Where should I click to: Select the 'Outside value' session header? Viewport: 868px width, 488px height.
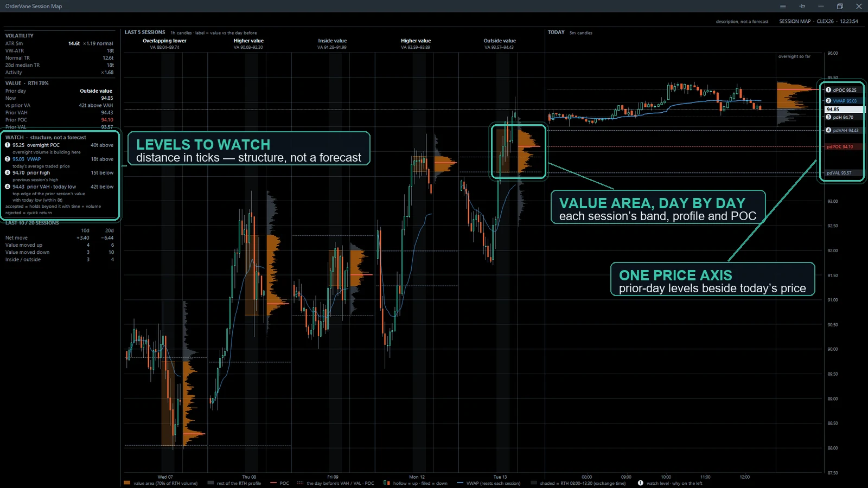(500, 41)
